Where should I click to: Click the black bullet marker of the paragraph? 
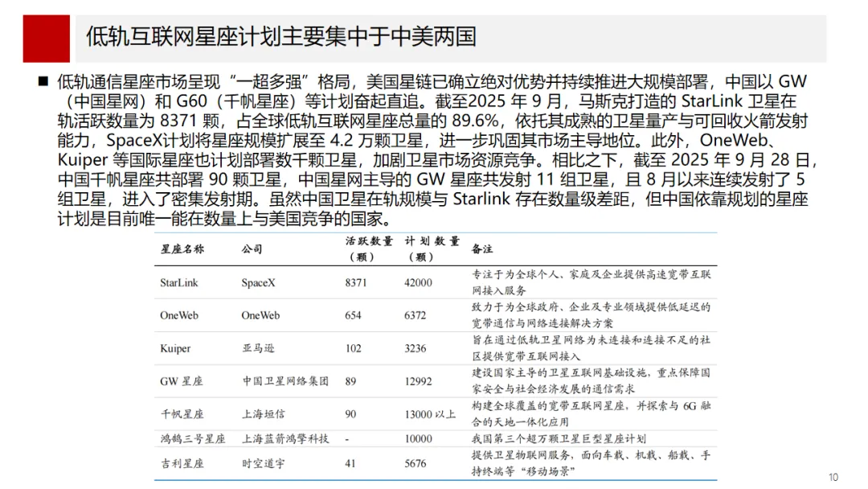coord(43,82)
